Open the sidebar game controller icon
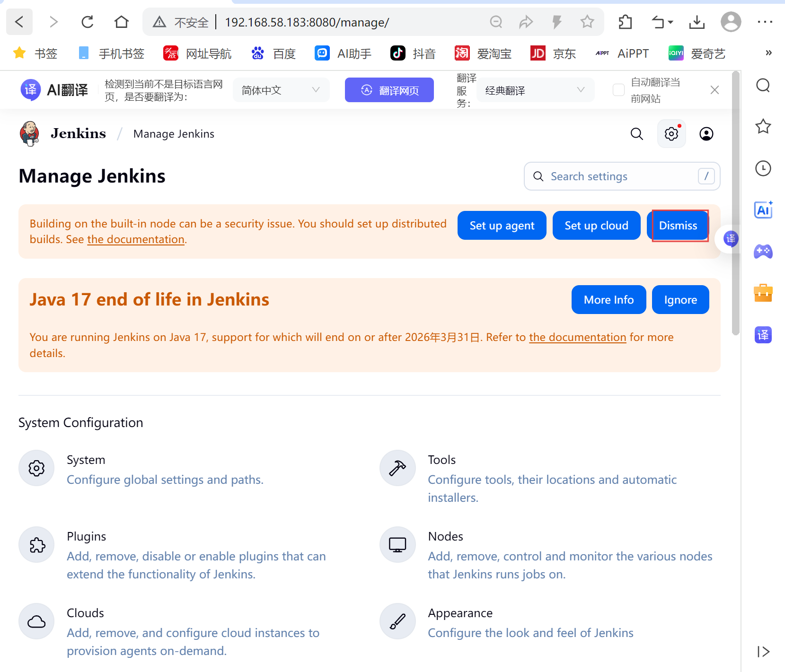Screen dimensions: 785x672 763,251
